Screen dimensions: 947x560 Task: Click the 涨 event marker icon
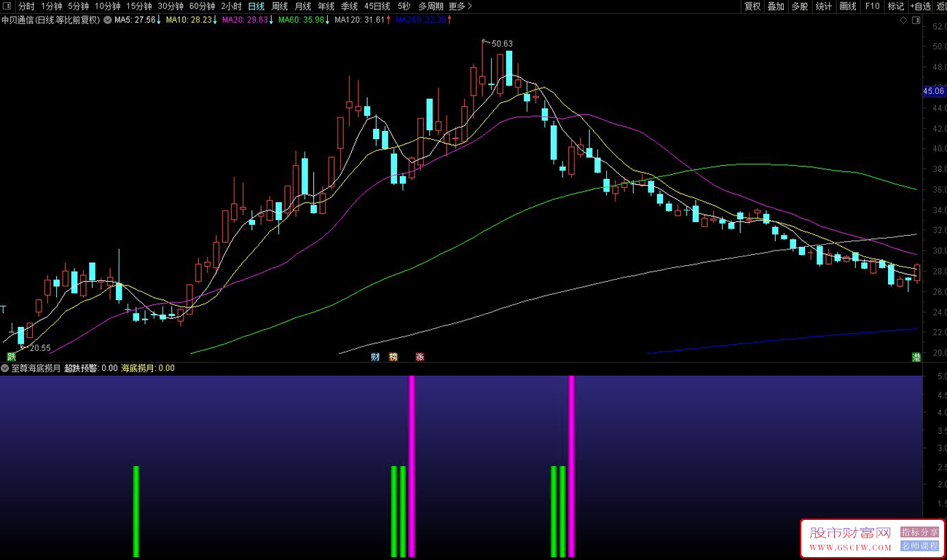pos(420,357)
